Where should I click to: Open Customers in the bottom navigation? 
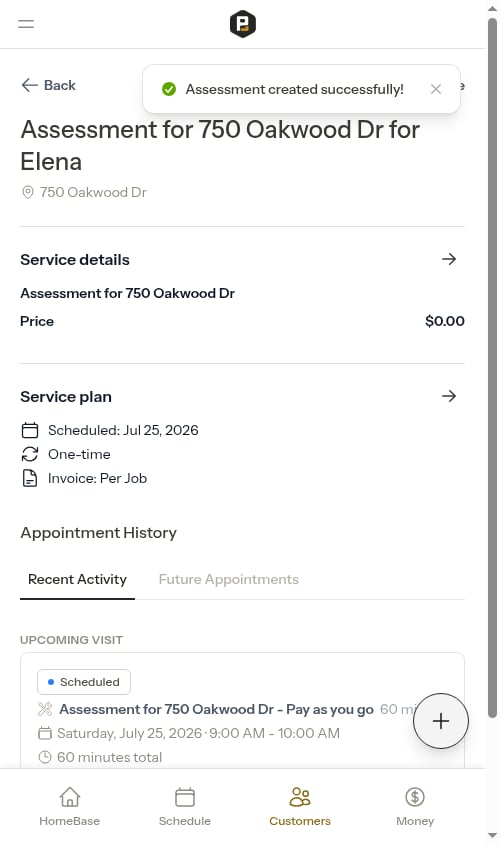click(300, 807)
